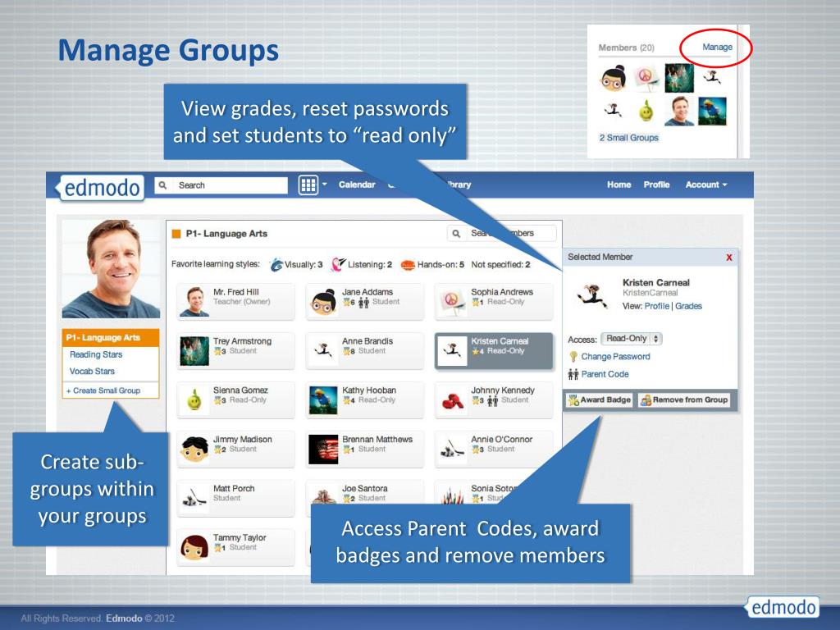Click the 'Not specified: 2' text
The height and width of the screenshot is (630, 840).
[500, 265]
